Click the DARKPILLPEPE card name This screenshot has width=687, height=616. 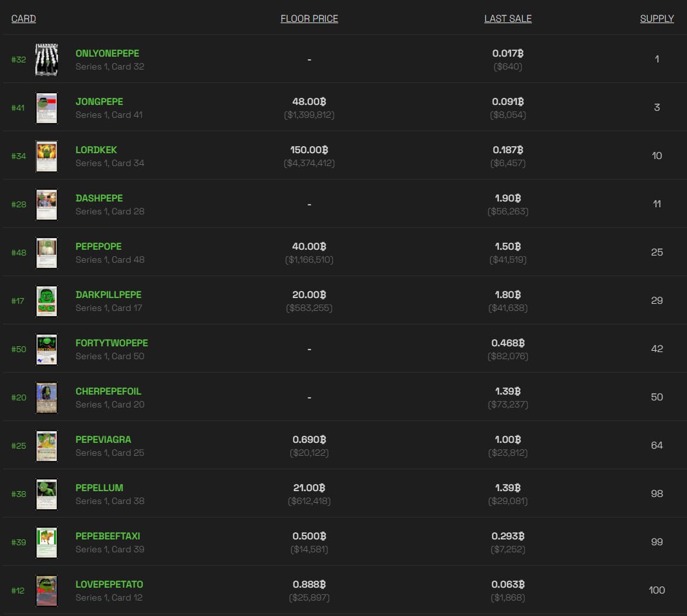click(109, 294)
